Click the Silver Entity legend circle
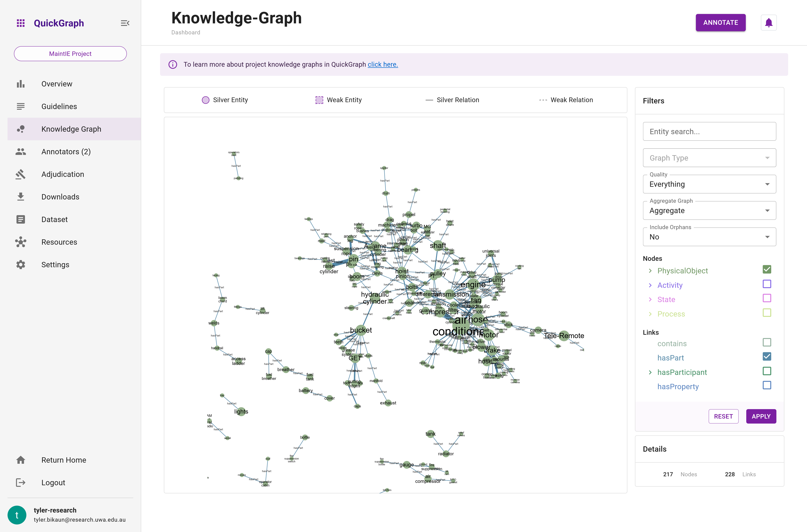The image size is (807, 532). click(x=205, y=100)
